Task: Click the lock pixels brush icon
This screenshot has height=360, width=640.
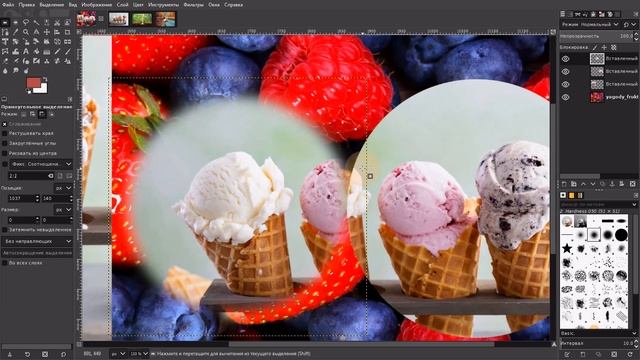Action: point(595,47)
